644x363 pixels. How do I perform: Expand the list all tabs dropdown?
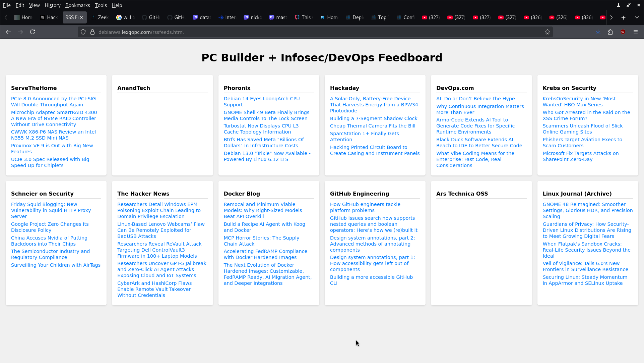[637, 17]
